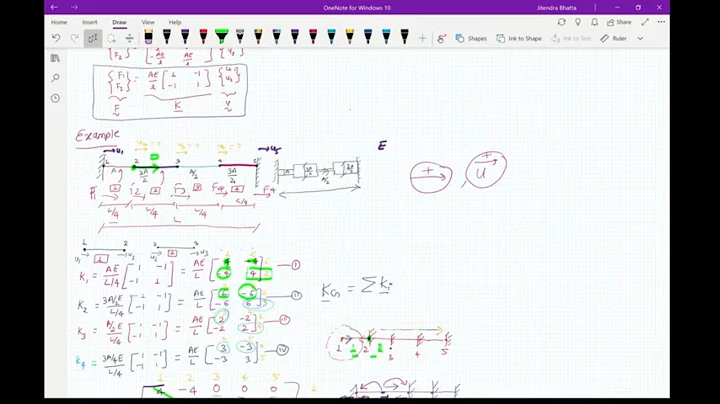Choose Insert or Remove Space tool

click(129, 39)
